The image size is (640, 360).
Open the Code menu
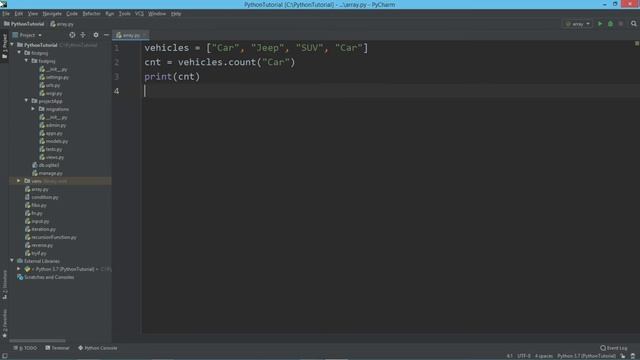click(x=72, y=14)
